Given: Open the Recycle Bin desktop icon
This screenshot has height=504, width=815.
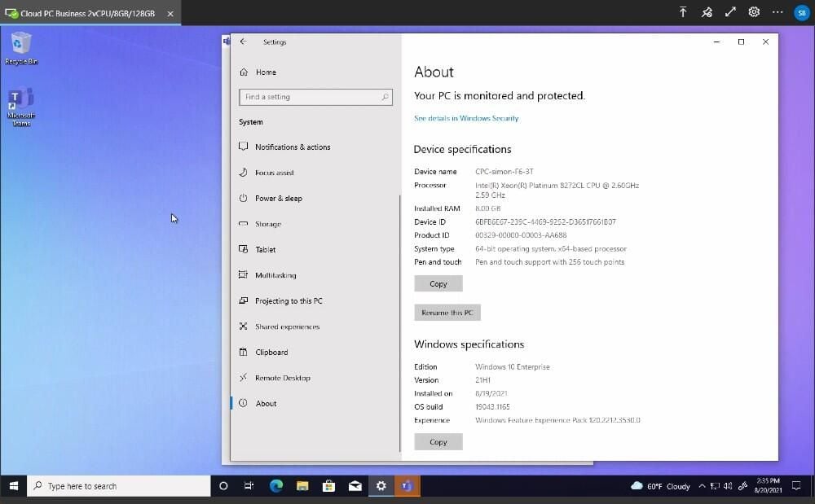Looking at the screenshot, I should tap(21, 49).
